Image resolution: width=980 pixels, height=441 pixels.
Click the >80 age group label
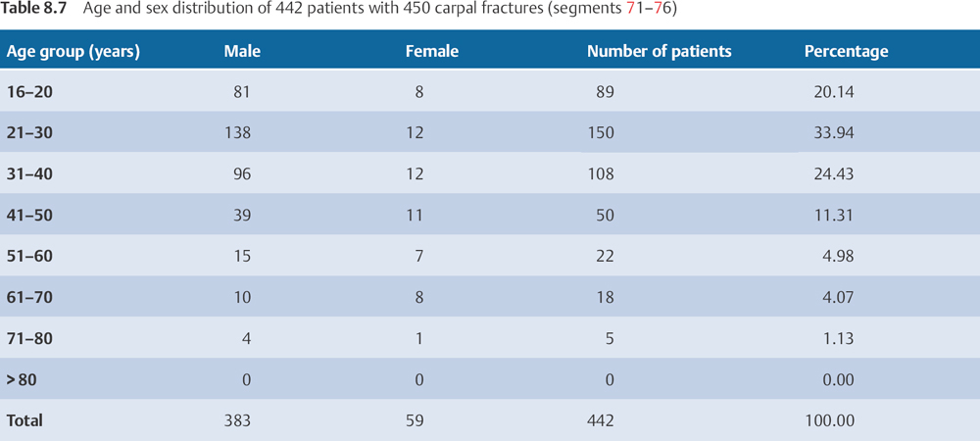click(23, 380)
